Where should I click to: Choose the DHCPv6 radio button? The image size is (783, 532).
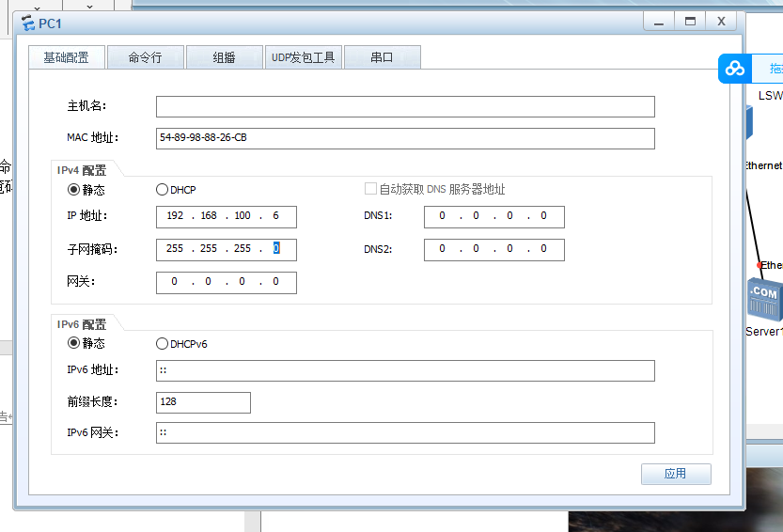click(x=162, y=343)
